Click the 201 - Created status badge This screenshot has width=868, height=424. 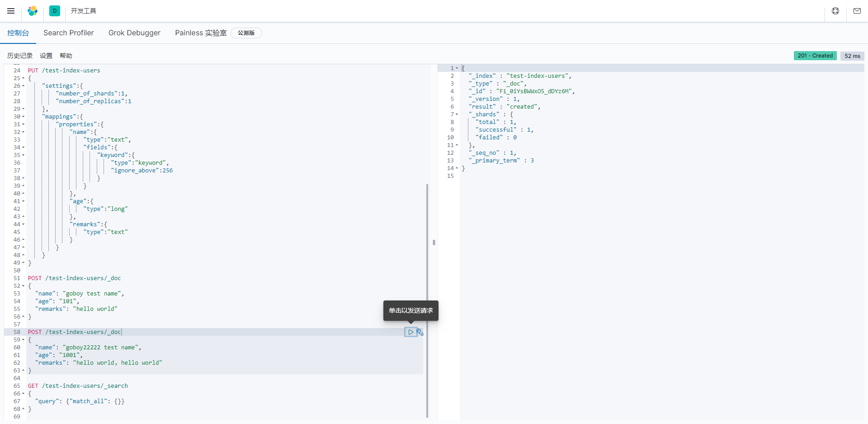tap(815, 56)
